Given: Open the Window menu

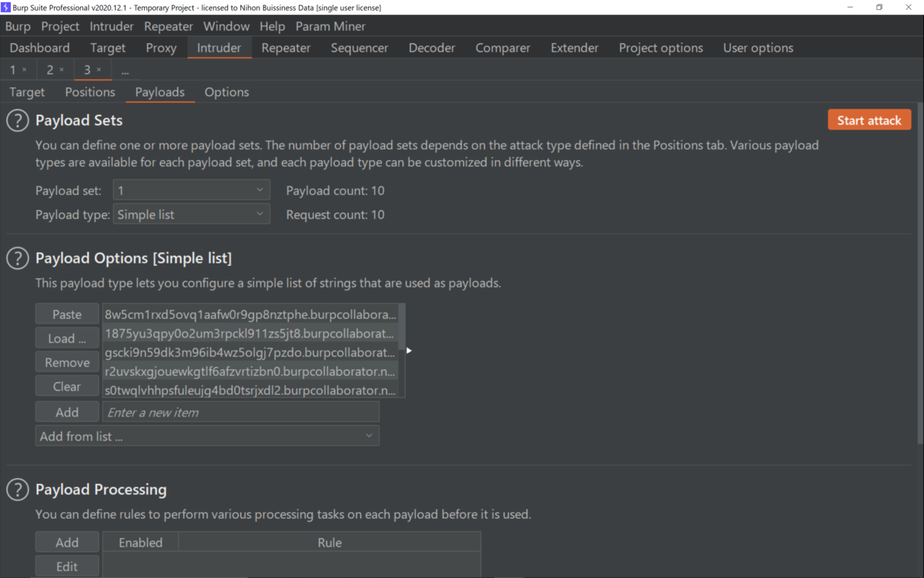Looking at the screenshot, I should [226, 26].
